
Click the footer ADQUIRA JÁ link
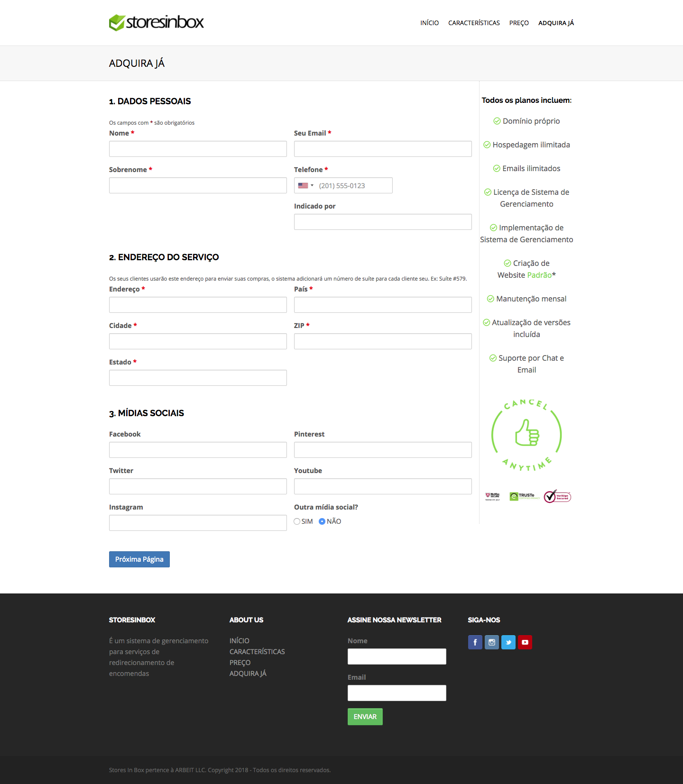(248, 674)
